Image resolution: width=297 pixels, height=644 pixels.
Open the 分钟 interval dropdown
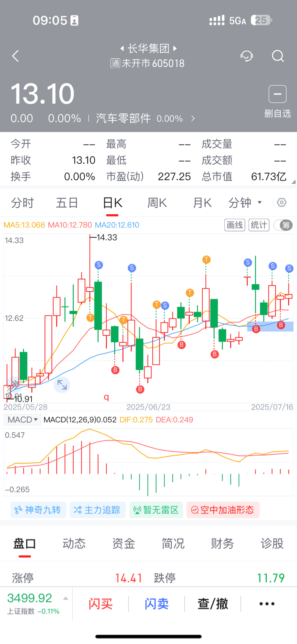tap(245, 203)
